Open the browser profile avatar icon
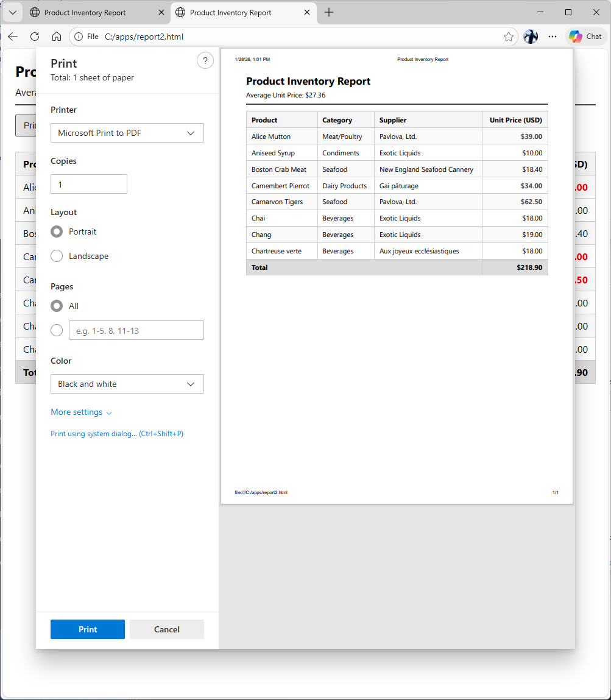Screen dimensions: 611x700 531,37
